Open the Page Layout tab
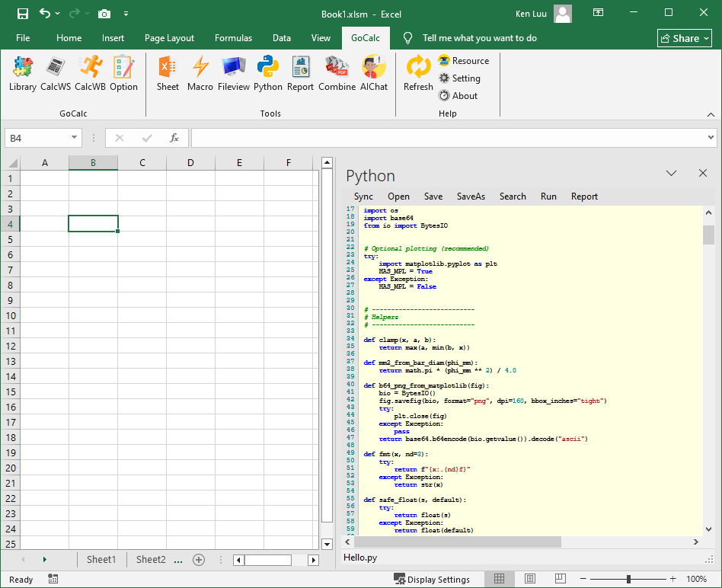This screenshot has height=588, width=722. click(x=169, y=38)
